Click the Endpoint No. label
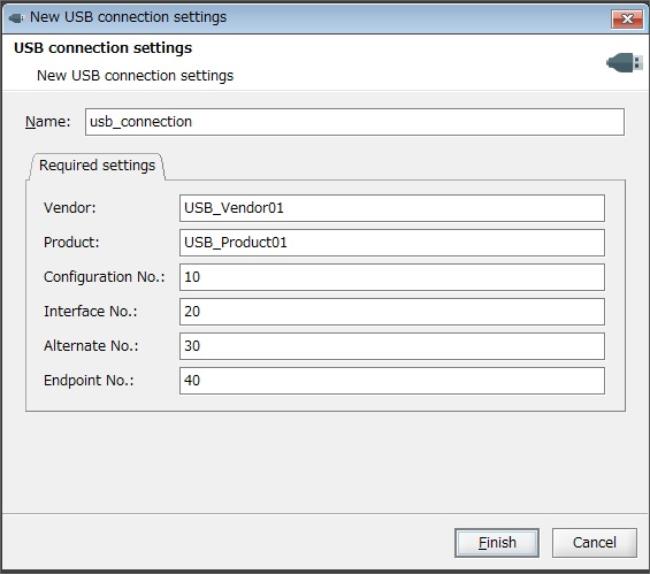 (89, 380)
